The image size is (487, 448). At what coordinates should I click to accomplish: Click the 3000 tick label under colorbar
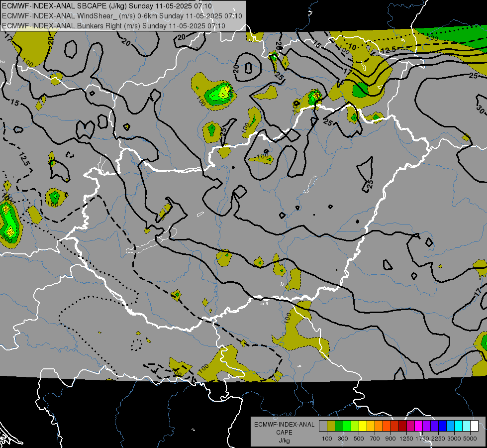click(454, 439)
